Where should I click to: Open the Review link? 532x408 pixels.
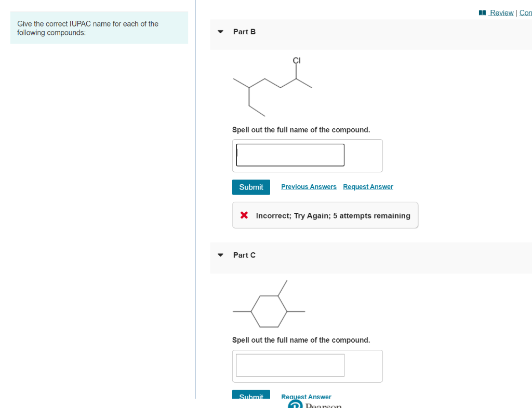tap(501, 13)
